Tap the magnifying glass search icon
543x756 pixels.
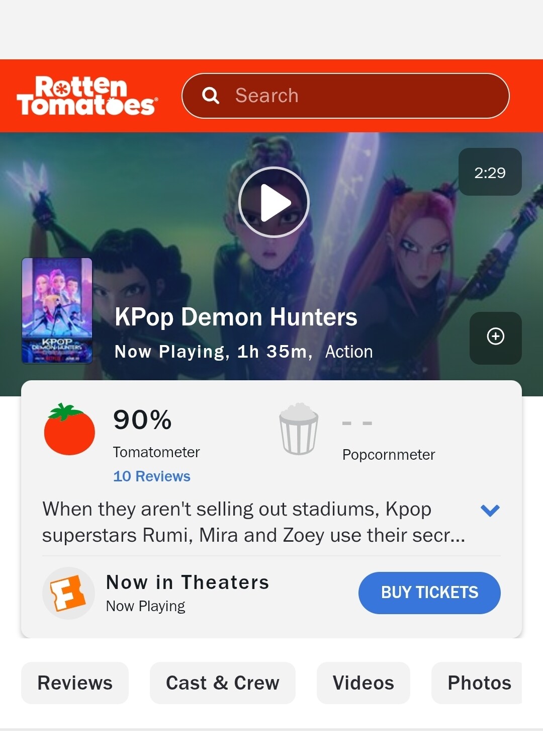point(211,96)
